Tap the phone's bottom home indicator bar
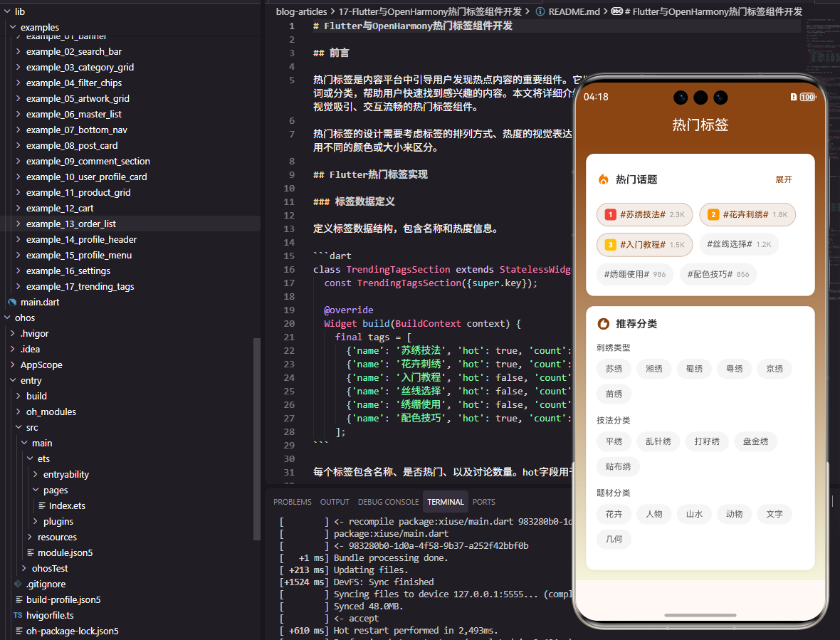This screenshot has height=640, width=840. [700, 615]
